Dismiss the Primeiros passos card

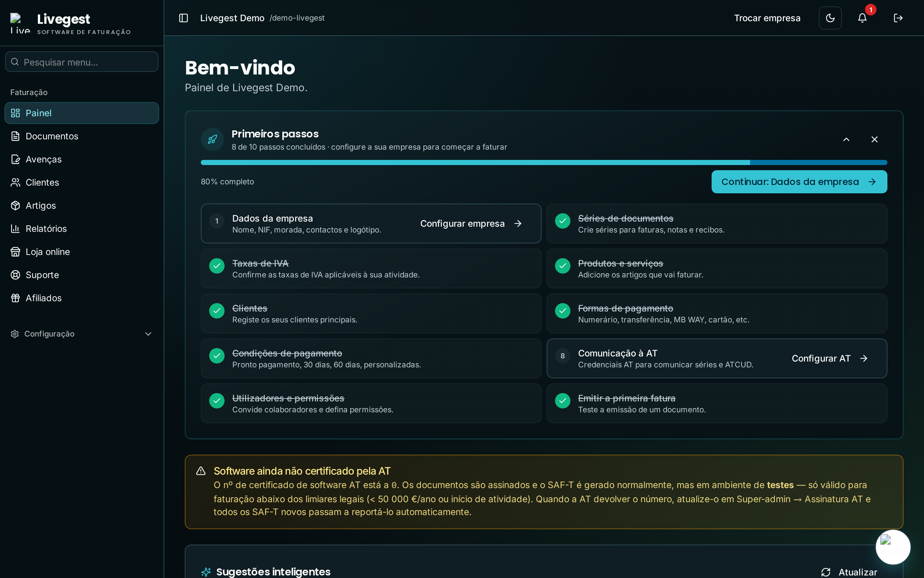coord(874,139)
